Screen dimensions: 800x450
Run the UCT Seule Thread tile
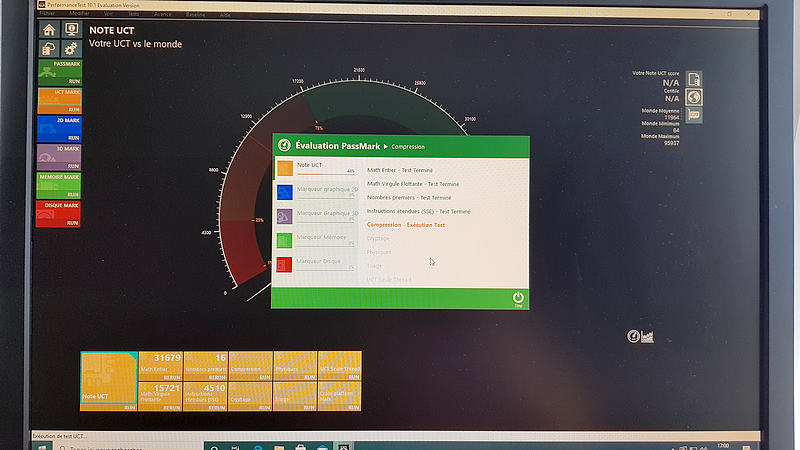[x=354, y=378]
